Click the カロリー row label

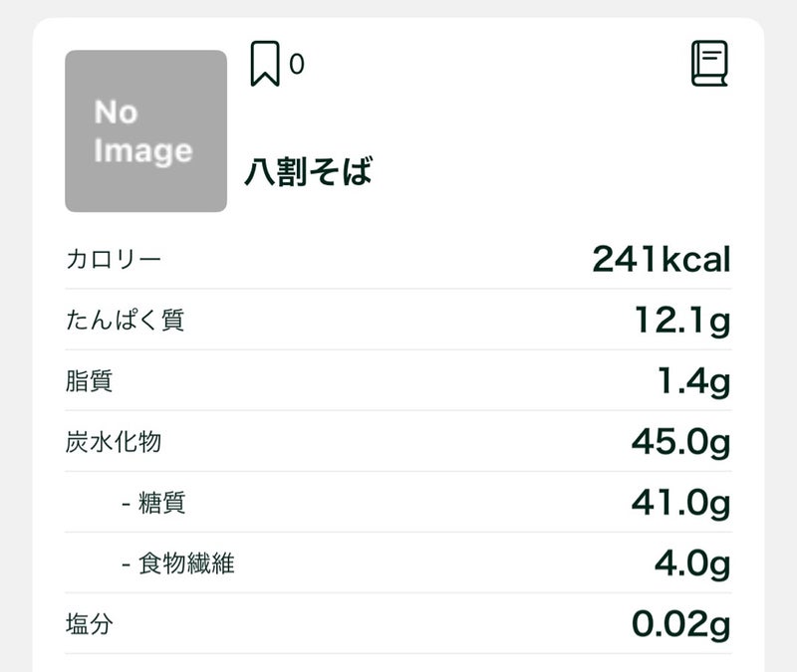114,260
